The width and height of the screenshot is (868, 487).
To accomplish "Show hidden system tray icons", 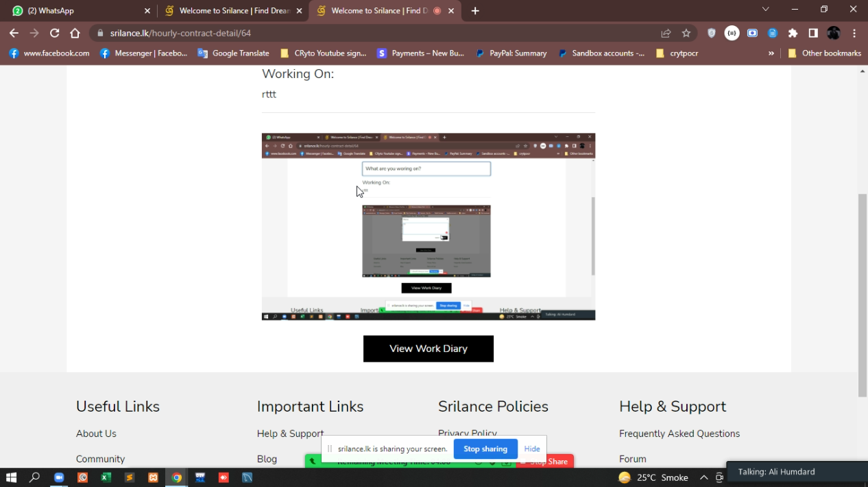I will tap(703, 477).
